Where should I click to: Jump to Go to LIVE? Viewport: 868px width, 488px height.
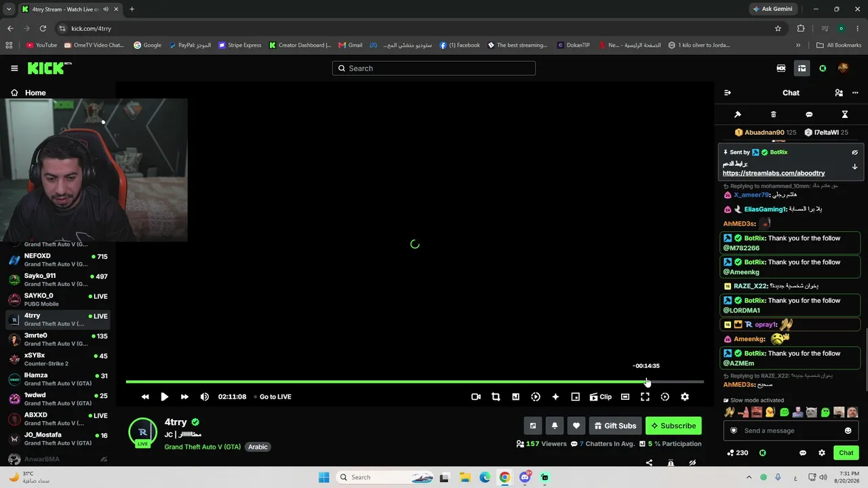tap(275, 396)
